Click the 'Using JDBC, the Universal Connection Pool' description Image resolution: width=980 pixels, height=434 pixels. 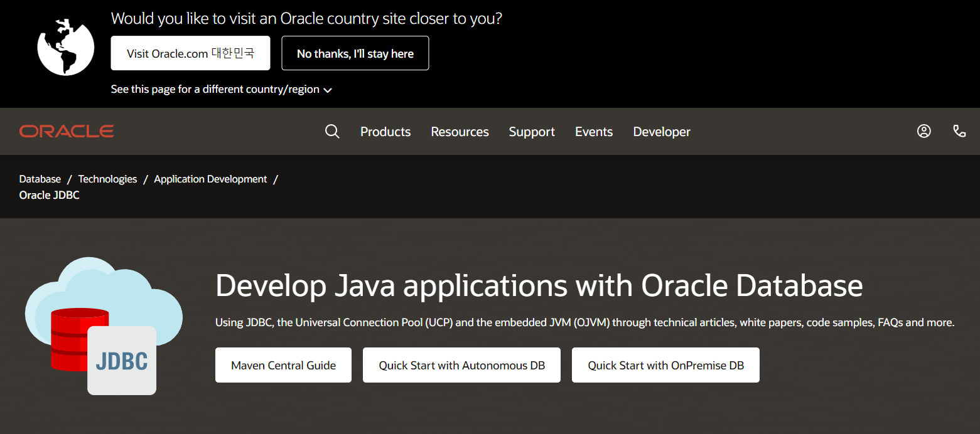(584, 322)
